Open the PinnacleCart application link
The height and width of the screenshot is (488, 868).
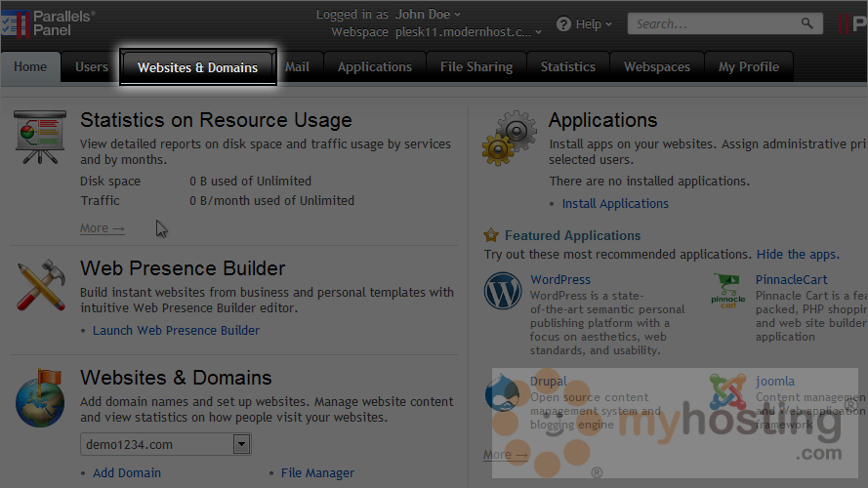791,279
